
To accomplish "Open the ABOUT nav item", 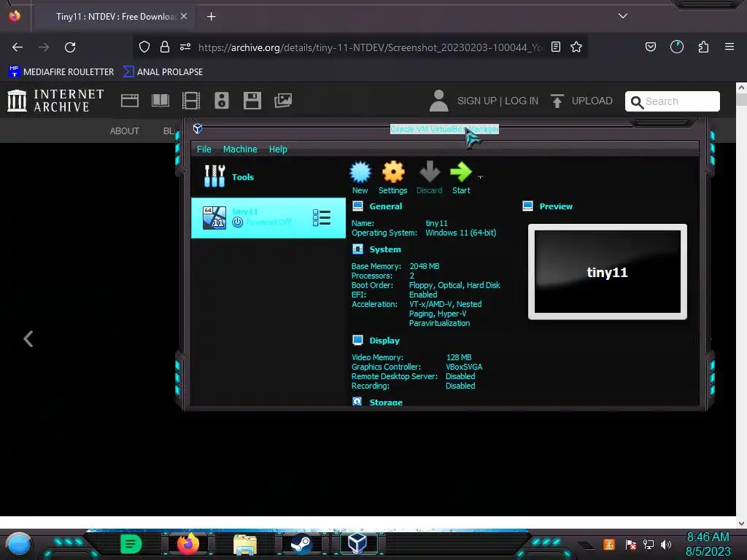I will [124, 131].
